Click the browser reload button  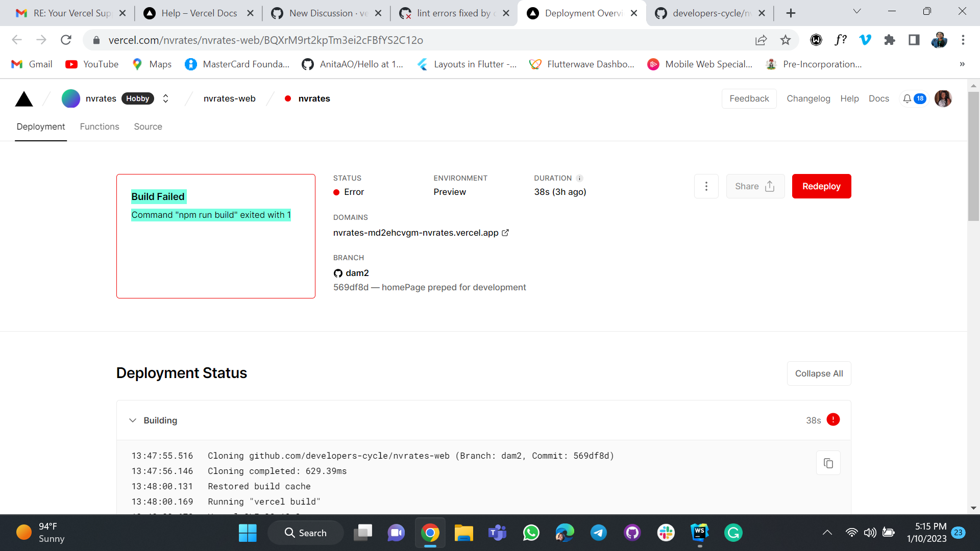pyautogui.click(x=66, y=40)
